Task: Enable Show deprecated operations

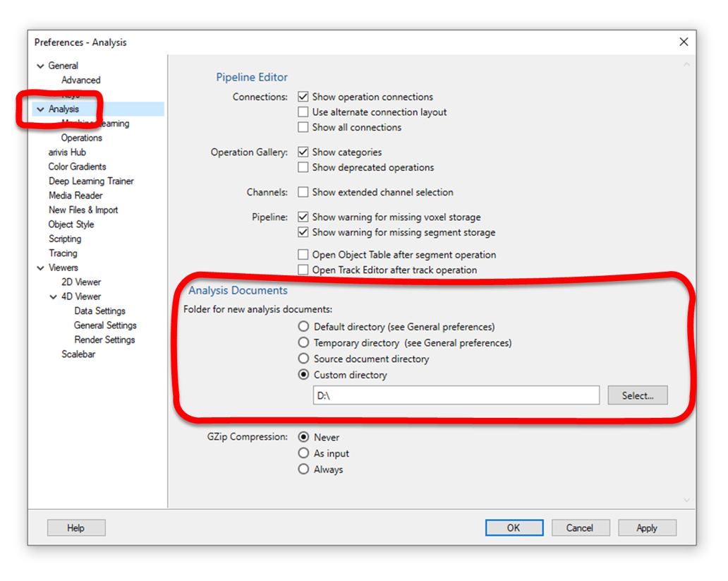Action: [x=303, y=167]
